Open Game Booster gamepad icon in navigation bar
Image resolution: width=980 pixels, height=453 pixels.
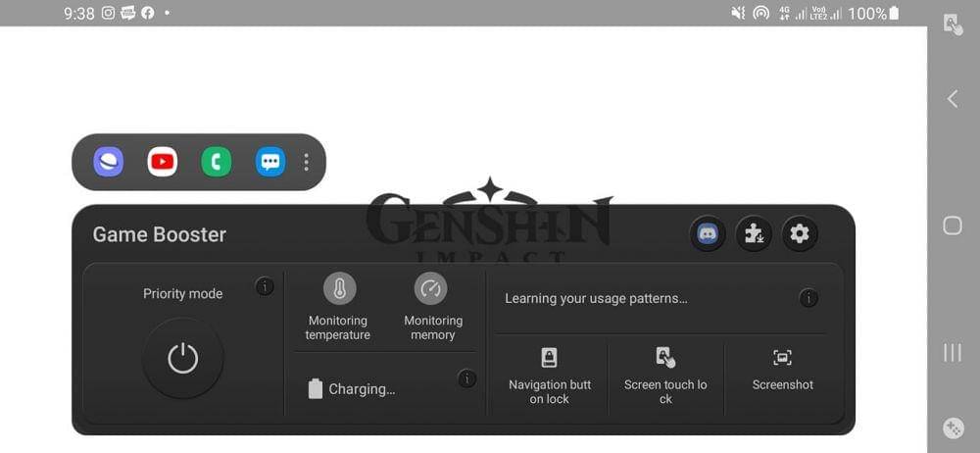tap(954, 428)
